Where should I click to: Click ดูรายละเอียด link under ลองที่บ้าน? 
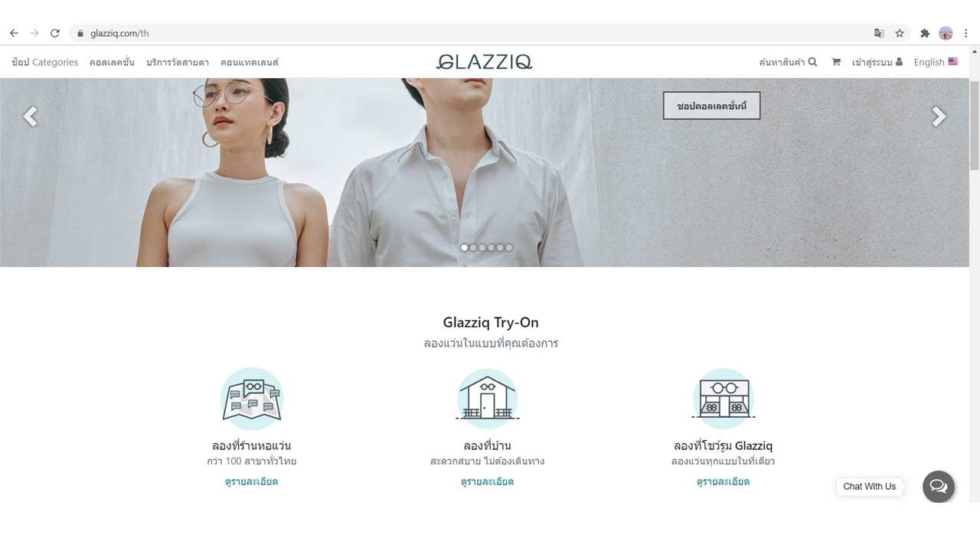point(487,481)
